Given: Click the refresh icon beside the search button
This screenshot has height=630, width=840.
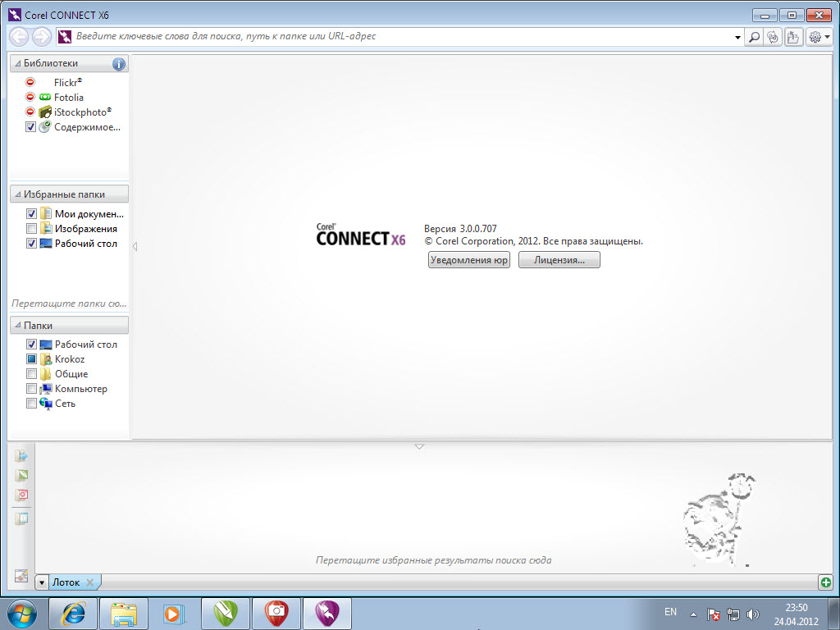Looking at the screenshot, I should [x=773, y=37].
